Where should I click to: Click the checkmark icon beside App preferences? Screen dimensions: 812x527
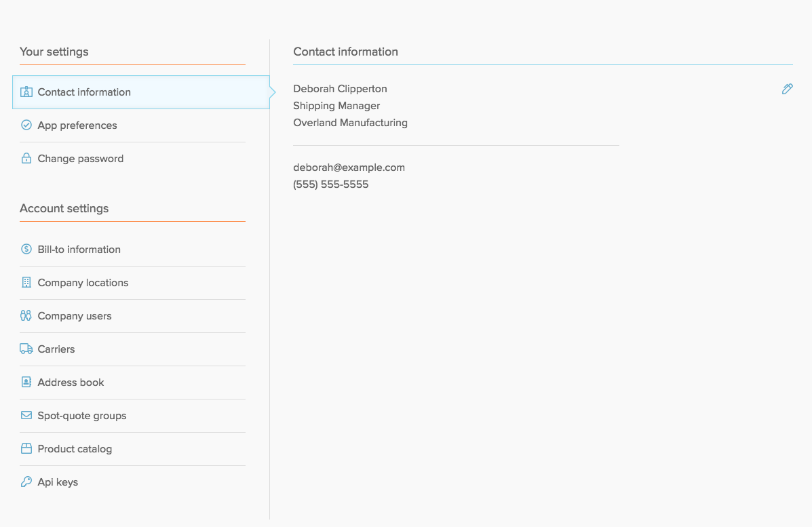(26, 125)
